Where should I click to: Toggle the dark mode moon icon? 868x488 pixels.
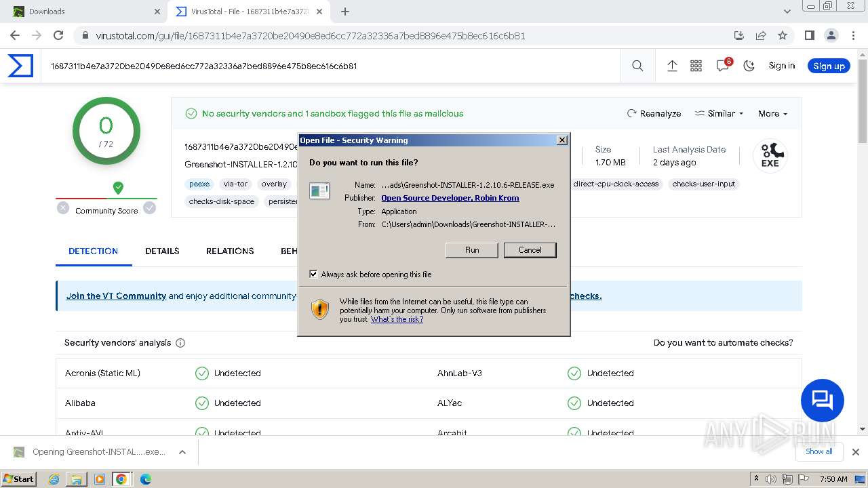[749, 66]
